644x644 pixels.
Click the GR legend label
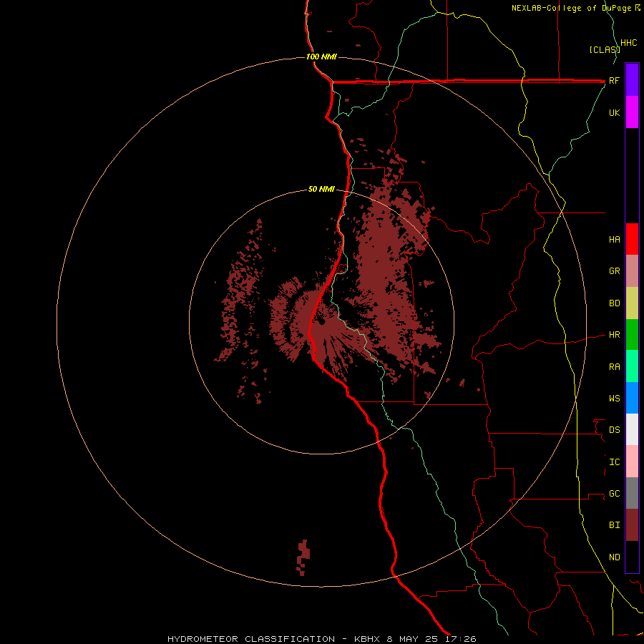click(615, 271)
